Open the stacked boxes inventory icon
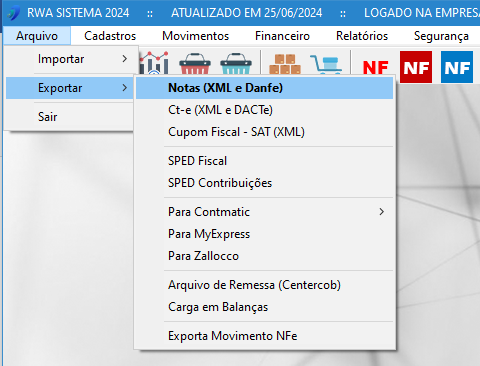Viewport: 480px width, 366px height. click(285, 64)
